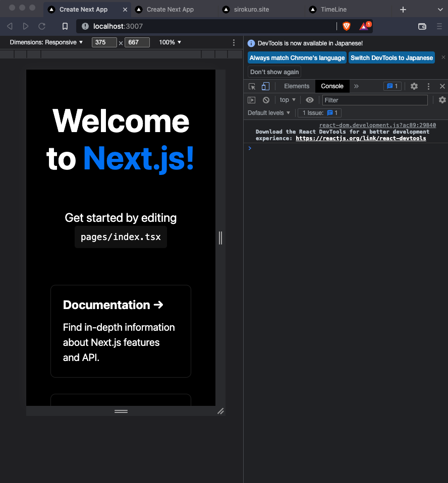Open the browser hamburger menu
The width and height of the screenshot is (448, 483).
point(439,27)
